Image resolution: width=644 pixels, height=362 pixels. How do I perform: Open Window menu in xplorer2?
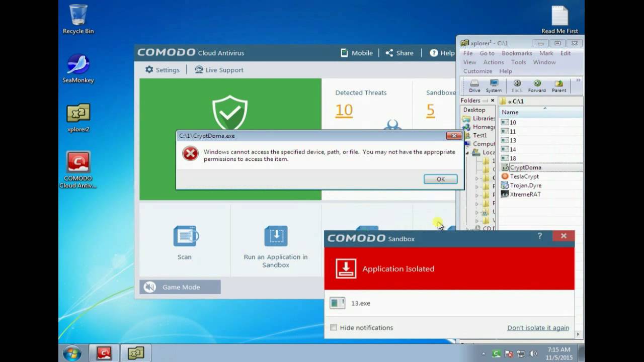tap(544, 62)
